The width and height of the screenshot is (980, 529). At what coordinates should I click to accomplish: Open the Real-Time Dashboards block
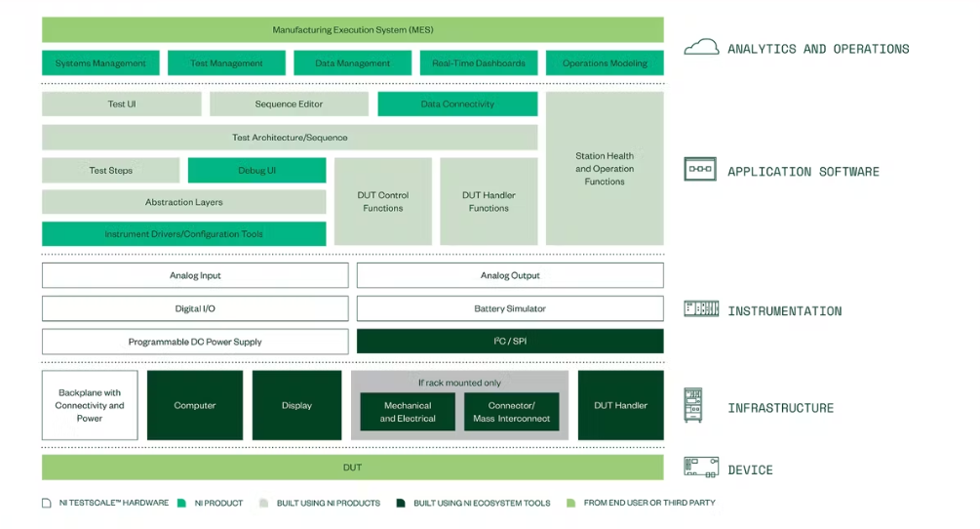pyautogui.click(x=479, y=63)
